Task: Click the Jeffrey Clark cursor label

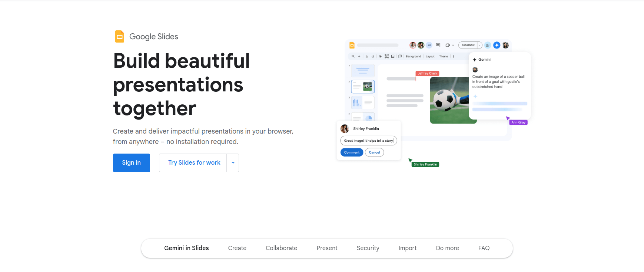Action: [x=427, y=73]
